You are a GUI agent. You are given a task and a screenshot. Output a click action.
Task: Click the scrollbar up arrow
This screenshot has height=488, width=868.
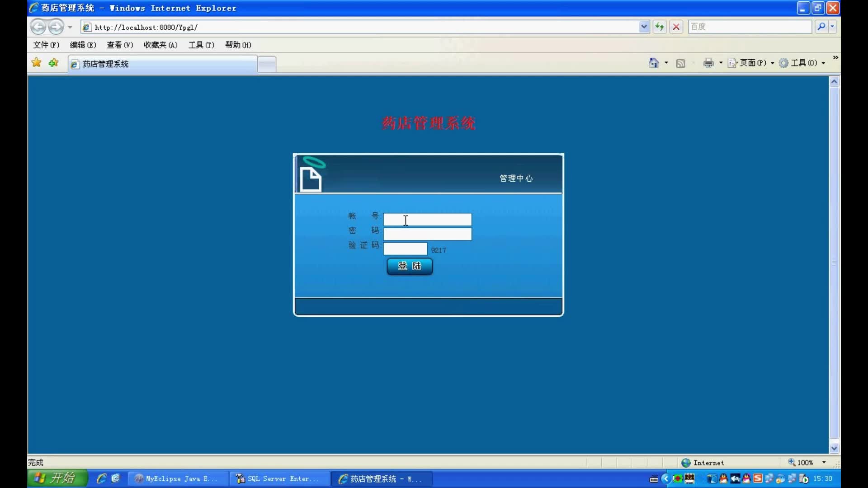[835, 82]
